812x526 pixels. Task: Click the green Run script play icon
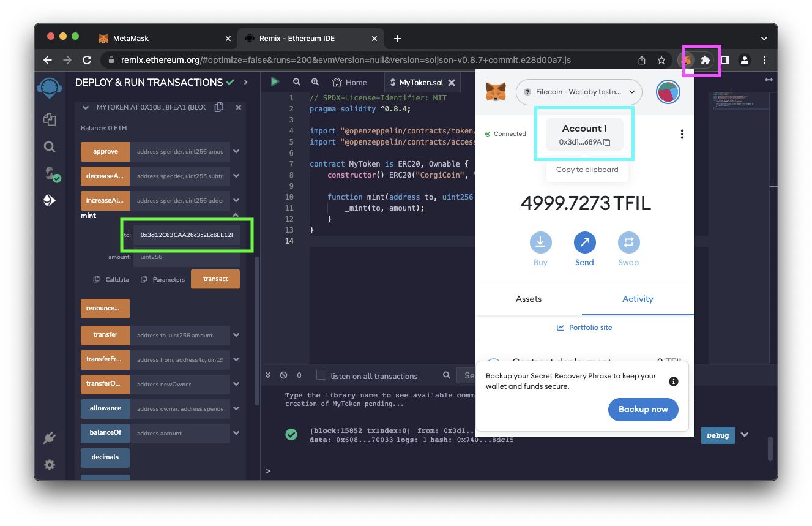pyautogui.click(x=275, y=81)
